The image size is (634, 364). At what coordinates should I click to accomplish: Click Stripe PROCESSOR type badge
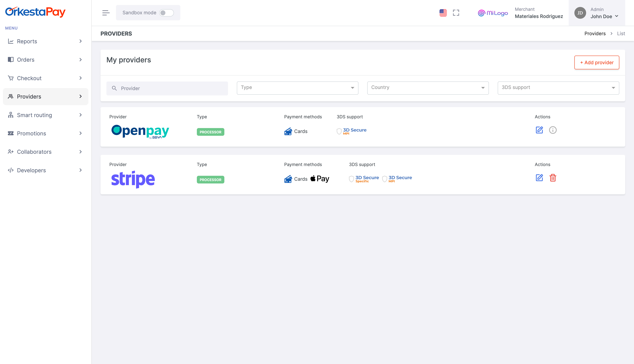click(x=210, y=180)
